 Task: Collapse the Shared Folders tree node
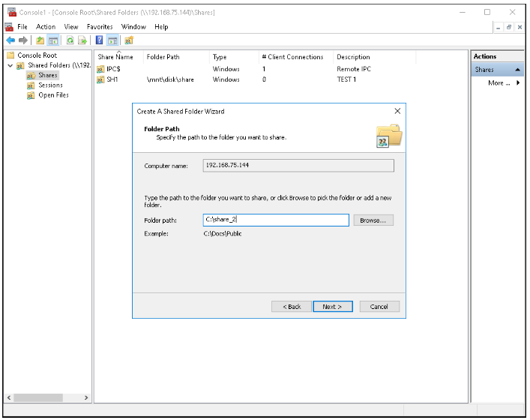pos(10,65)
